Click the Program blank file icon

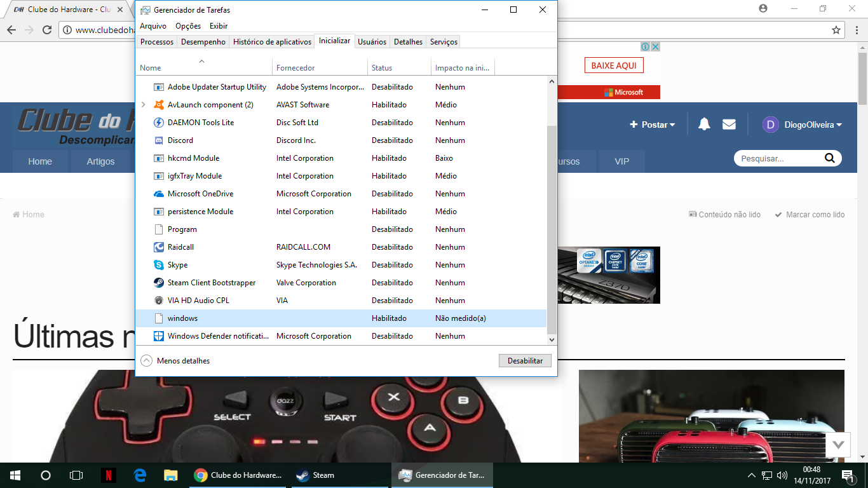(159, 229)
